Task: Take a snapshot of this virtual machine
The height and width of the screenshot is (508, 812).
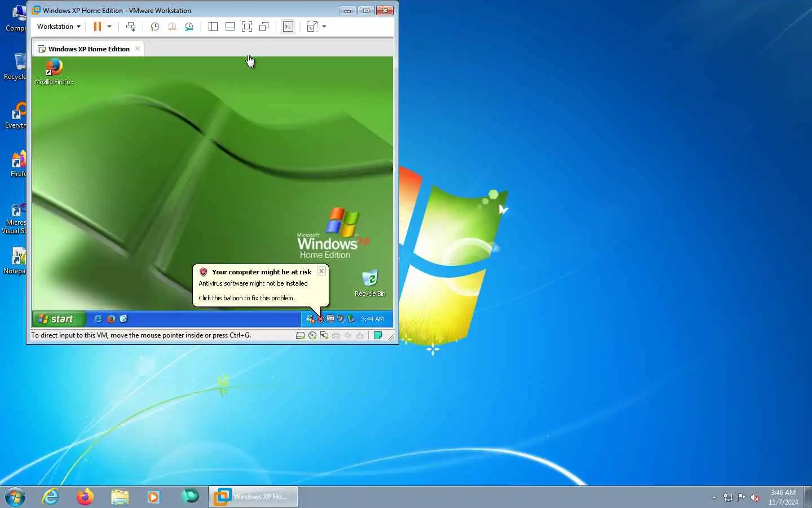Action: [155, 27]
